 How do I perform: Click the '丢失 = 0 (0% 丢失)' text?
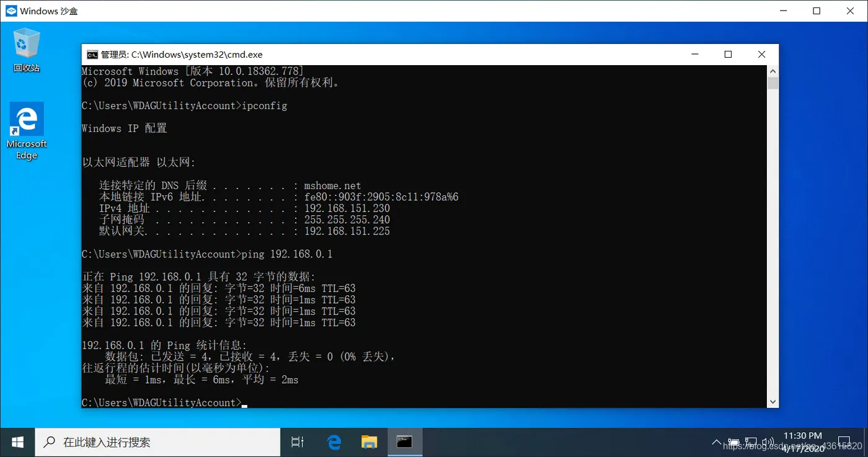pos(339,357)
